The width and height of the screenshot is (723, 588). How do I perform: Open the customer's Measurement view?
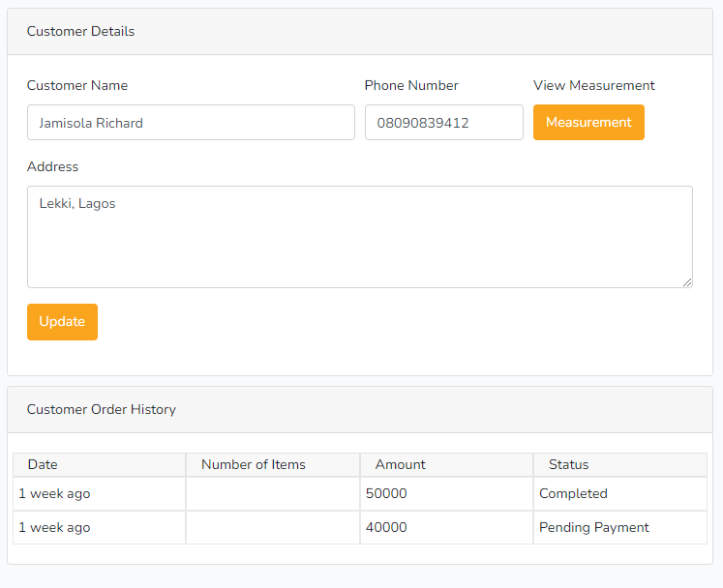[x=588, y=123]
